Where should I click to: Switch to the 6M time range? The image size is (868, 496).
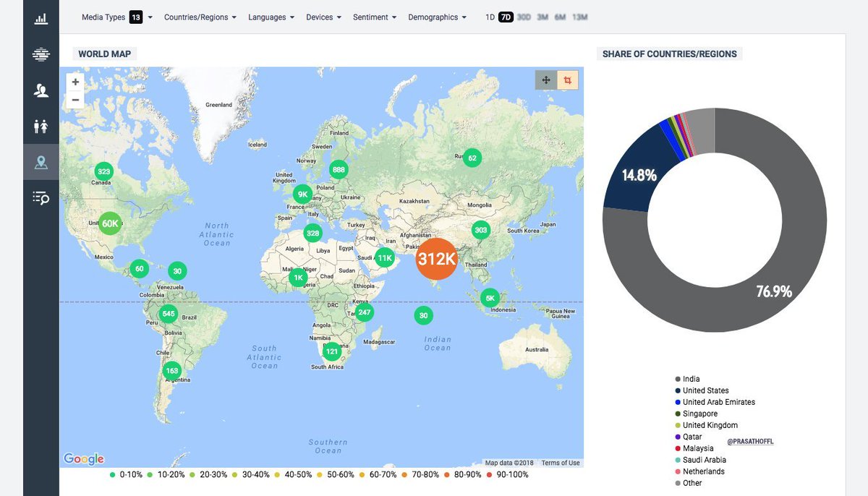[x=560, y=17]
